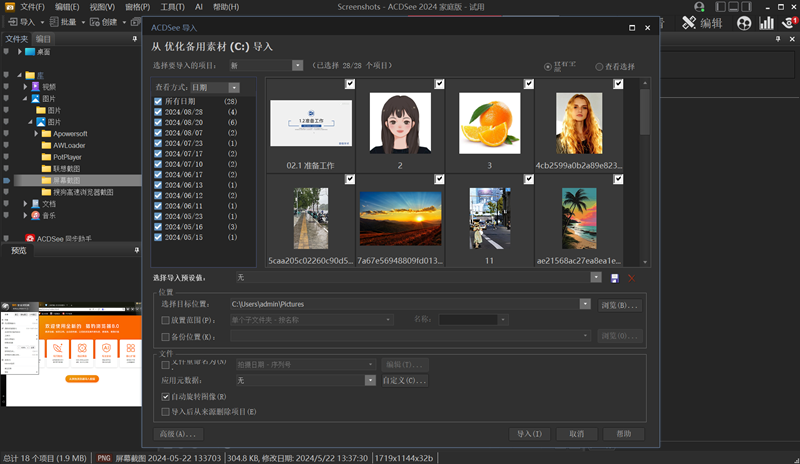Click the 高级(A)... button
The image size is (800, 464).
coord(178,434)
